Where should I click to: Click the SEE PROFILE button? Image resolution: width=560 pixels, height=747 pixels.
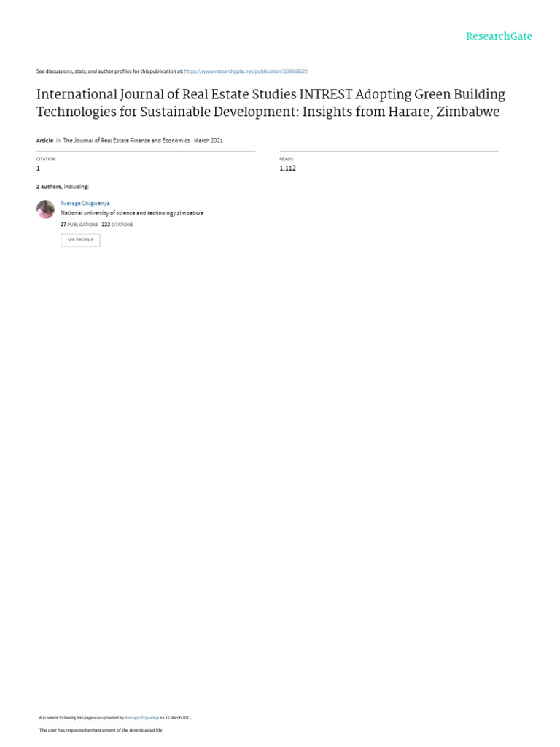tap(80, 240)
